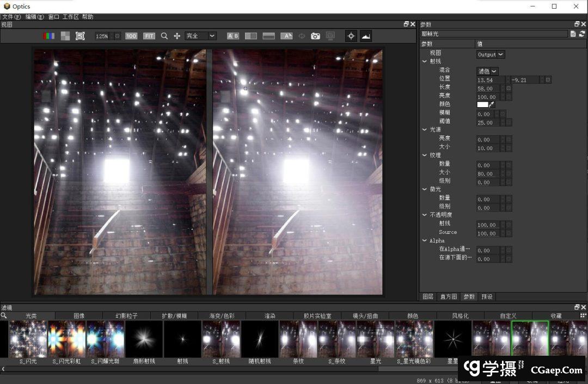Select the 扇形射线 filter thumbnail
Viewport: 588px width, 384px height.
[x=144, y=339]
